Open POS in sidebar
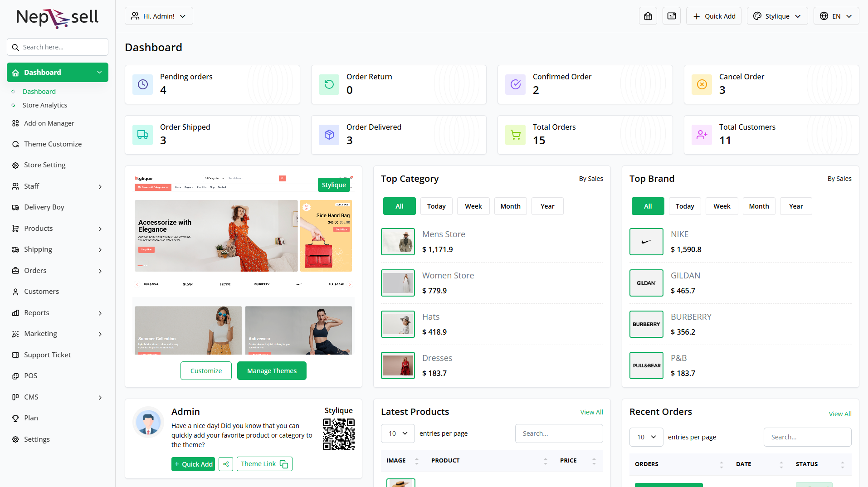868x487 pixels. pyautogui.click(x=58, y=376)
